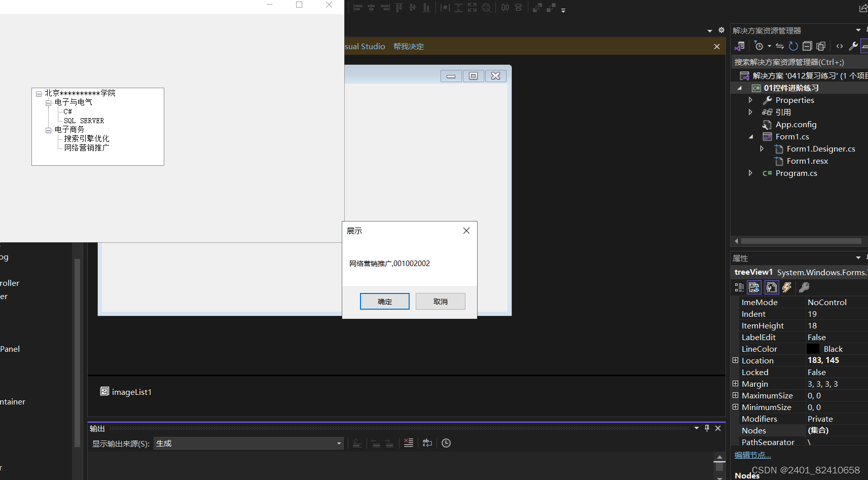Click the Make Same Height icon

[x=458, y=8]
